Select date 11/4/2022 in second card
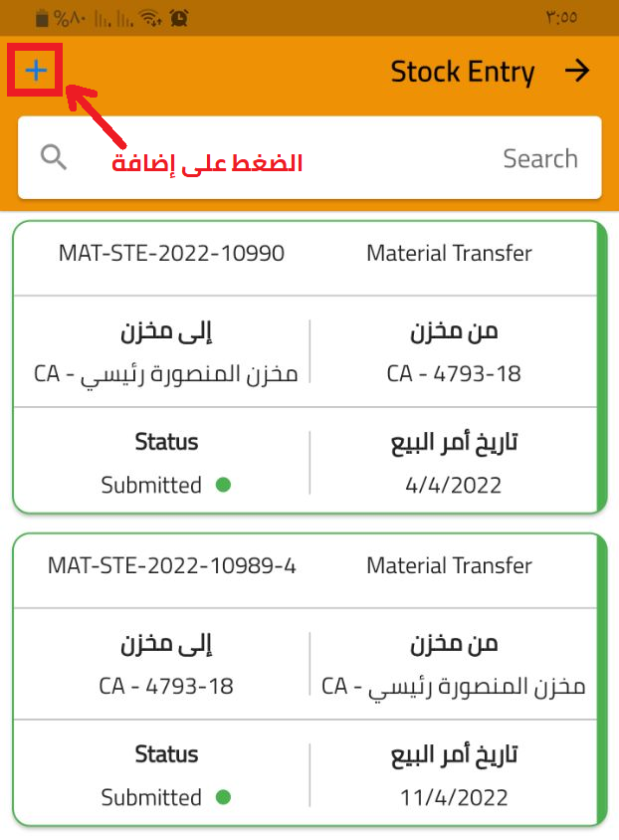This screenshot has height=840, width=619. pyautogui.click(x=454, y=798)
